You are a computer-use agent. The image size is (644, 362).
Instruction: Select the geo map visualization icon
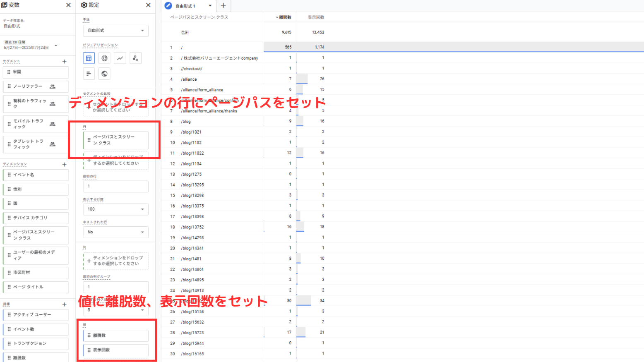pyautogui.click(x=104, y=74)
